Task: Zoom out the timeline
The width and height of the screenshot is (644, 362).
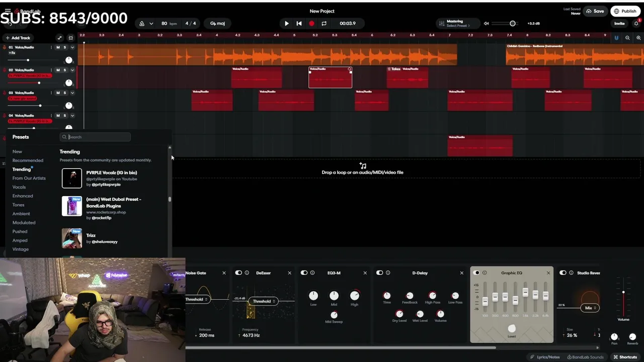Action: pyautogui.click(x=627, y=38)
